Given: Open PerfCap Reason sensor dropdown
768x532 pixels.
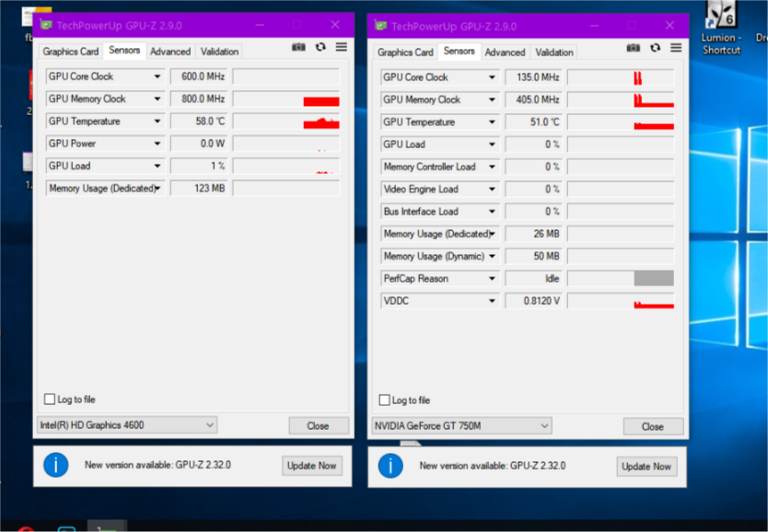Looking at the screenshot, I should [492, 279].
